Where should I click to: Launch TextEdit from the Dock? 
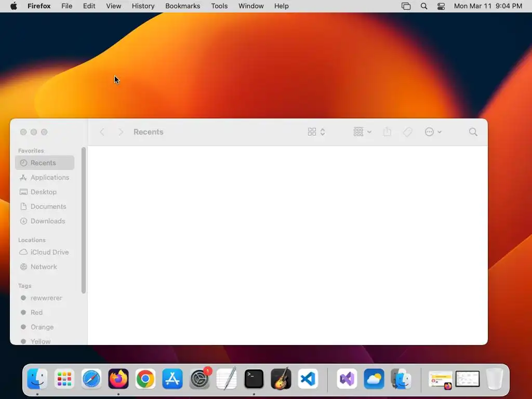point(227,379)
